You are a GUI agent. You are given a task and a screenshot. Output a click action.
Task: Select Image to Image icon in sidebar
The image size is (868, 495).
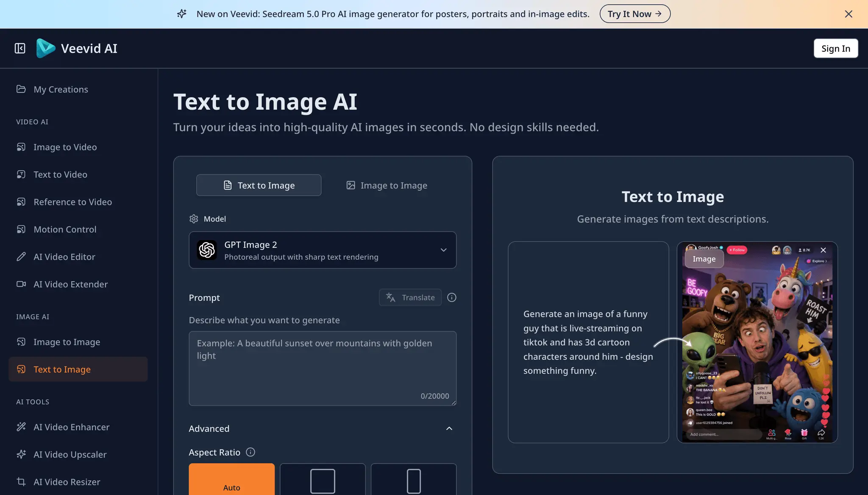21,342
